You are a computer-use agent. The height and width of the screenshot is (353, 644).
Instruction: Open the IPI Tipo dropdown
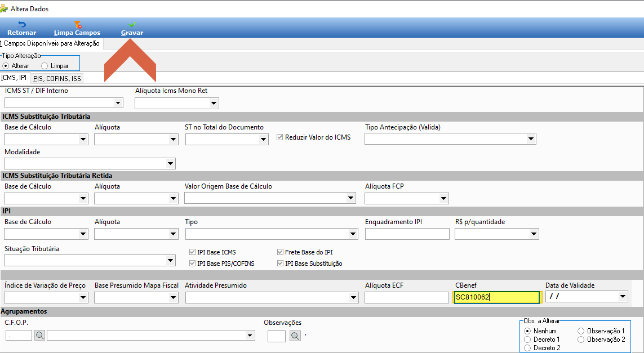click(x=353, y=234)
